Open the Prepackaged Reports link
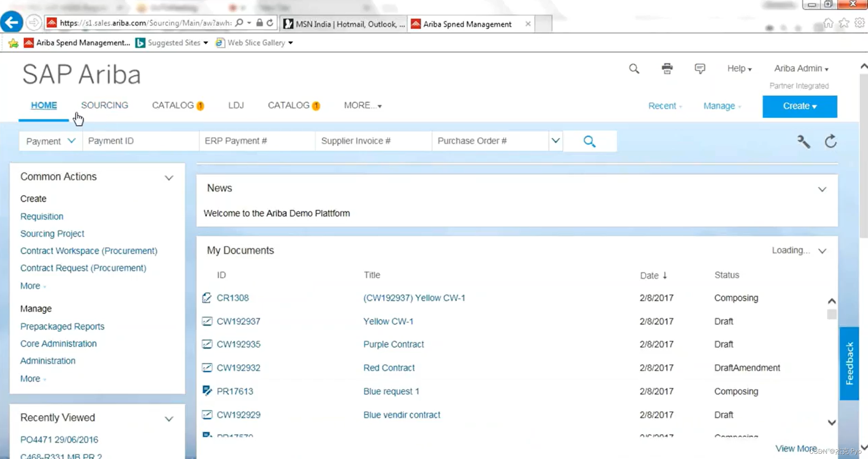 [x=62, y=327]
